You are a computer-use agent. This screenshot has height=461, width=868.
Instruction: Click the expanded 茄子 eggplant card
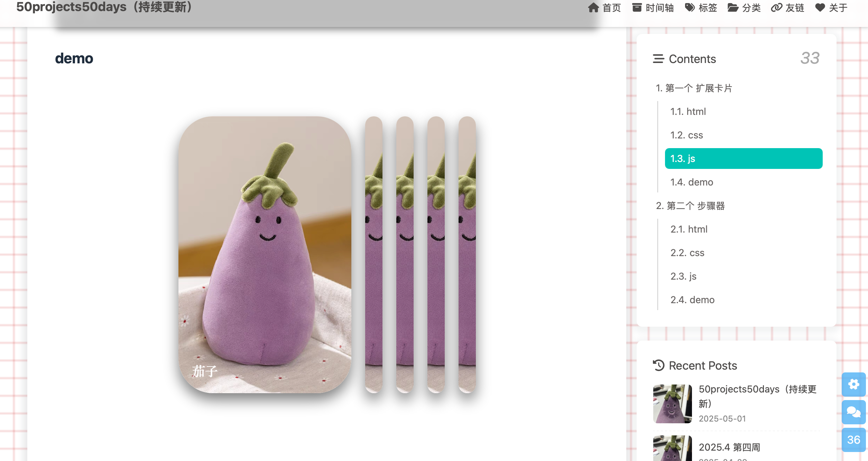click(x=265, y=254)
